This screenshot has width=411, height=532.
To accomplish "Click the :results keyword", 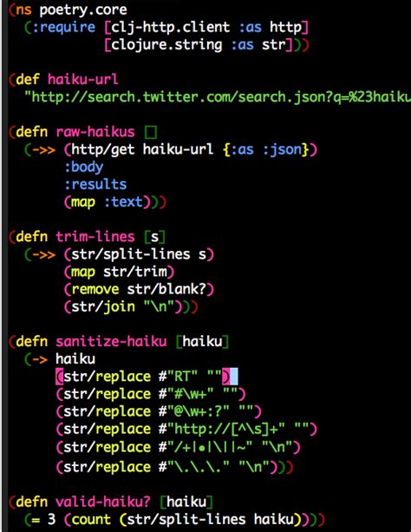I will click(95, 185).
